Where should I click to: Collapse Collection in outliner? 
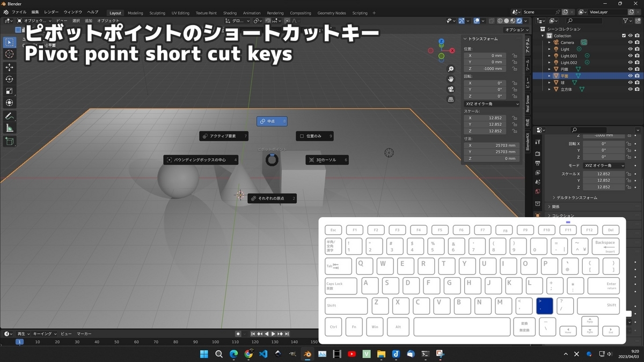[x=543, y=36]
